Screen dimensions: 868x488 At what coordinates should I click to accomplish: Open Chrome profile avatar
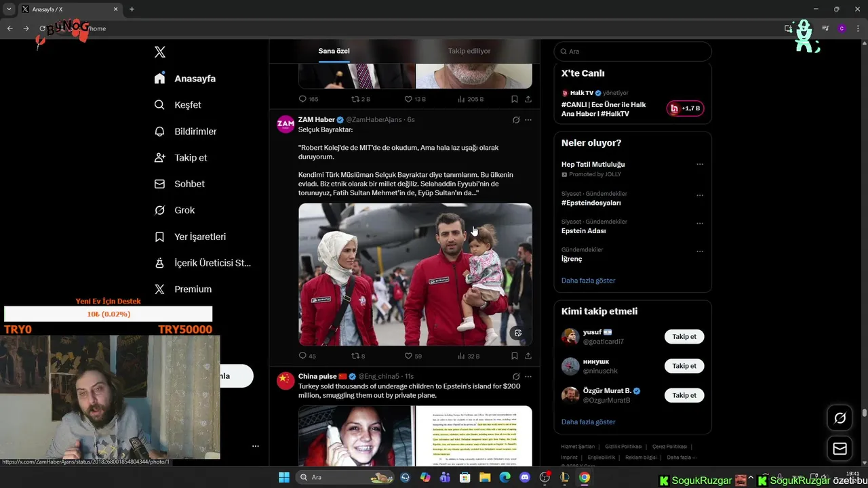pyautogui.click(x=842, y=28)
